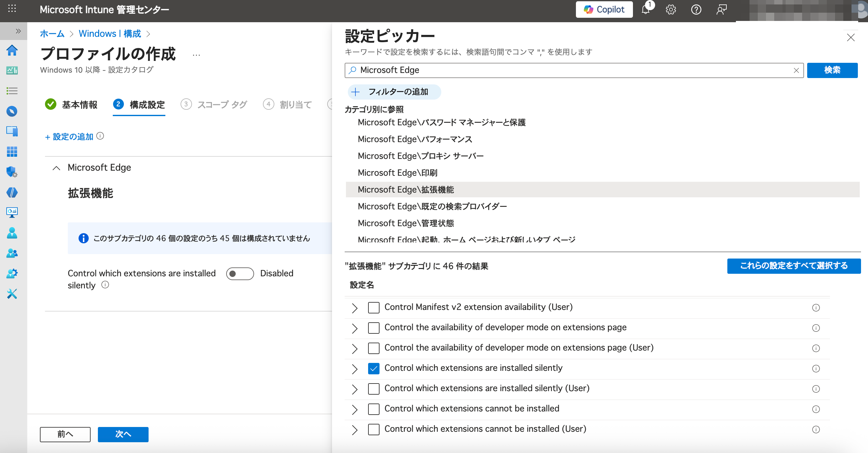Click the 次へ button
The height and width of the screenshot is (453, 868).
click(123, 434)
